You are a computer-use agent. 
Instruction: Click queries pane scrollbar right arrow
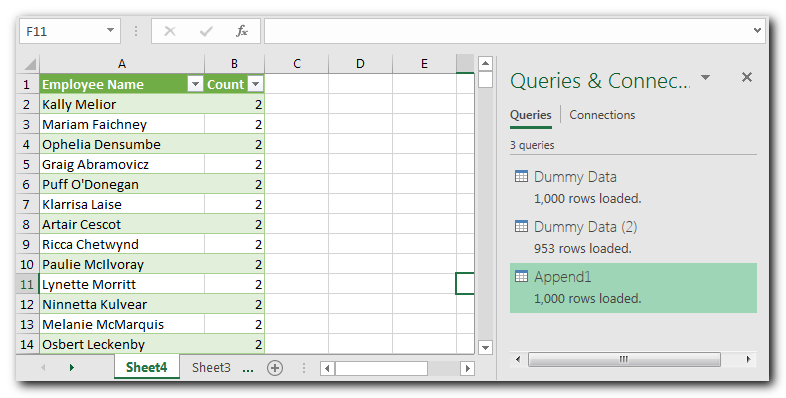(748, 359)
